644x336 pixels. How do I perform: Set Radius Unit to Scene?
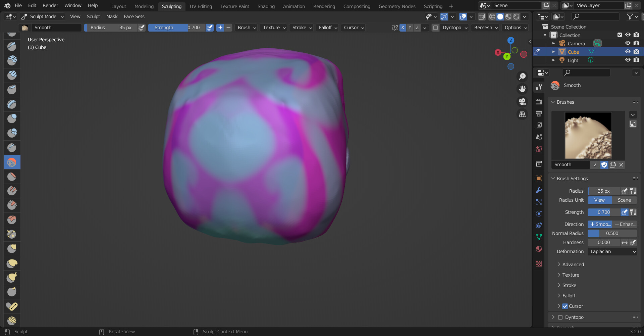click(624, 200)
